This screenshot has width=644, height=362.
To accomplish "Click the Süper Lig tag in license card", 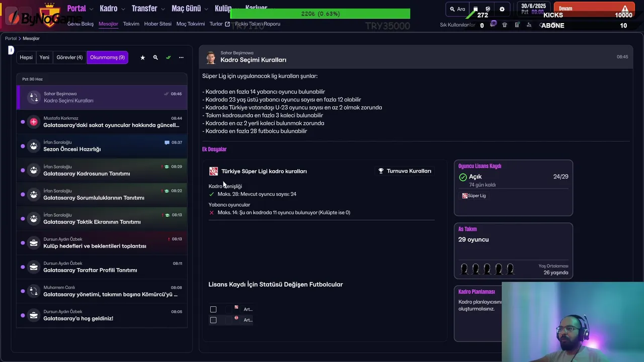I will (474, 196).
